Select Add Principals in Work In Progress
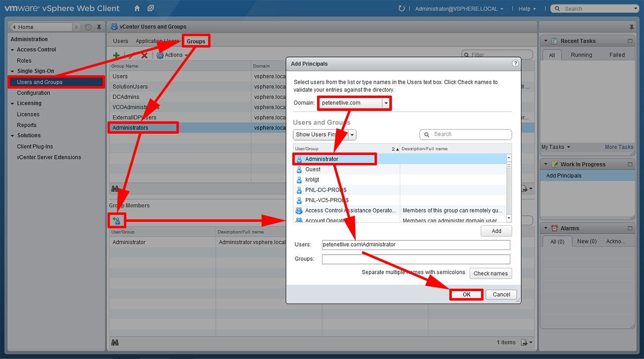 tap(588, 176)
